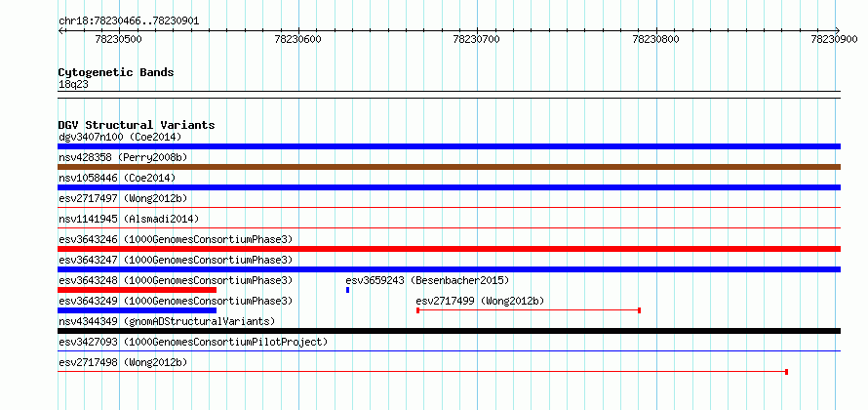Click the tiny blue esv3659243 marker
This screenshot has width=868, height=410.
347,290
